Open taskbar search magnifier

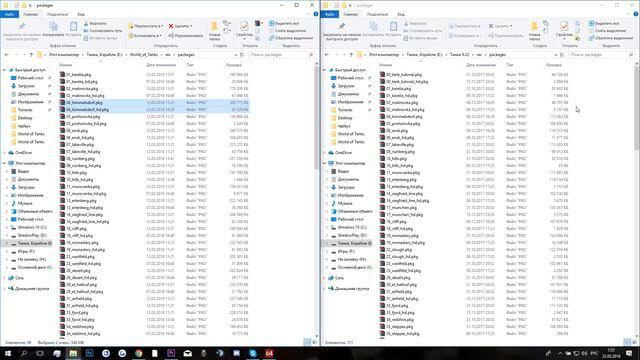pyautogui.click(x=24, y=353)
